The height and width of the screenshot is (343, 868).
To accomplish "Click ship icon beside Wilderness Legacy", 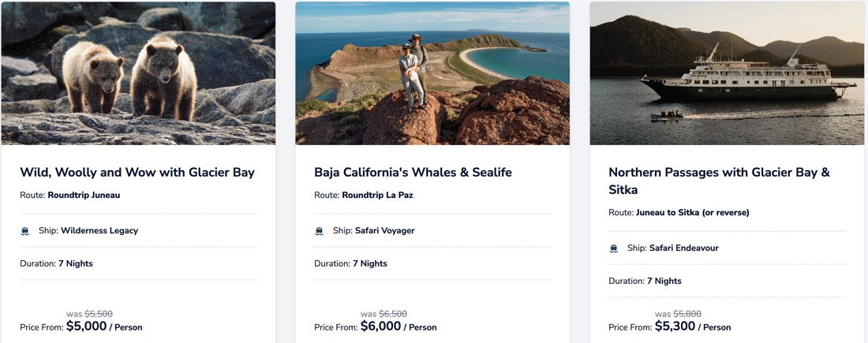I will pyautogui.click(x=25, y=231).
